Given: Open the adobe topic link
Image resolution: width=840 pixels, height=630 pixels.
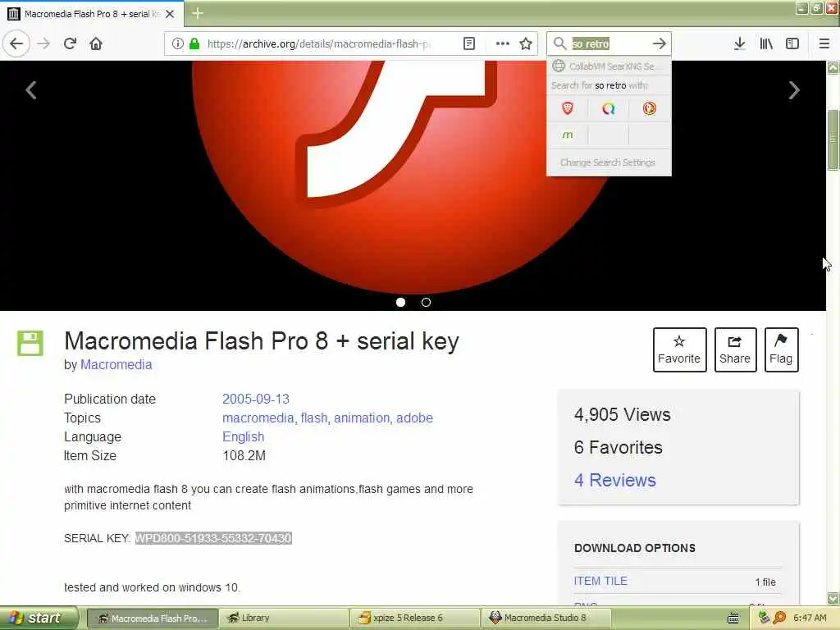Looking at the screenshot, I should point(414,418).
